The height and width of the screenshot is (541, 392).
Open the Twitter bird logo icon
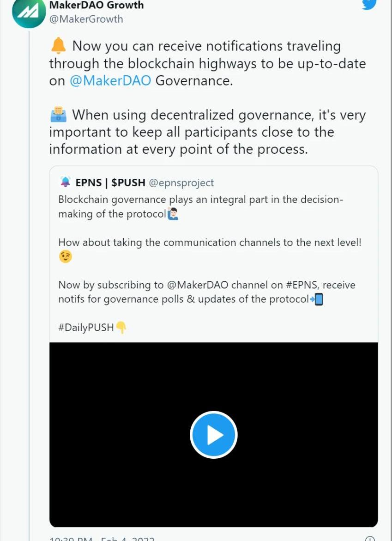369,4
